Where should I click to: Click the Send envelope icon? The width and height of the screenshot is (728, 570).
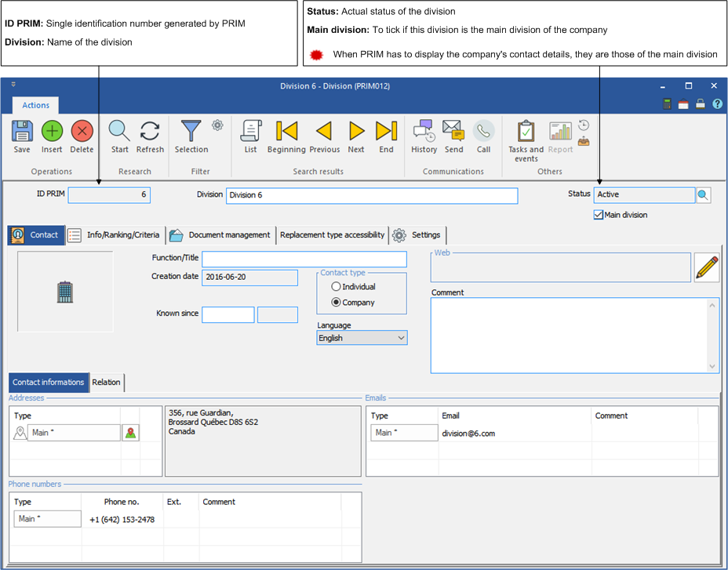coord(453,131)
